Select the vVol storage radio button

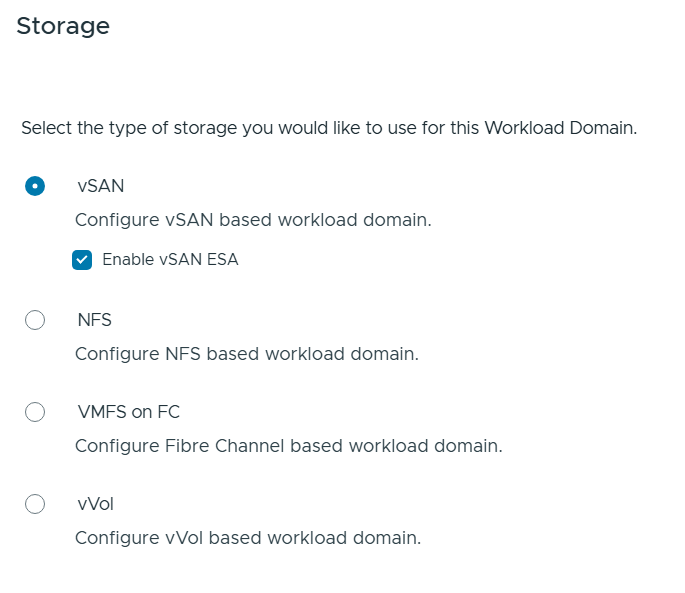tap(35, 504)
